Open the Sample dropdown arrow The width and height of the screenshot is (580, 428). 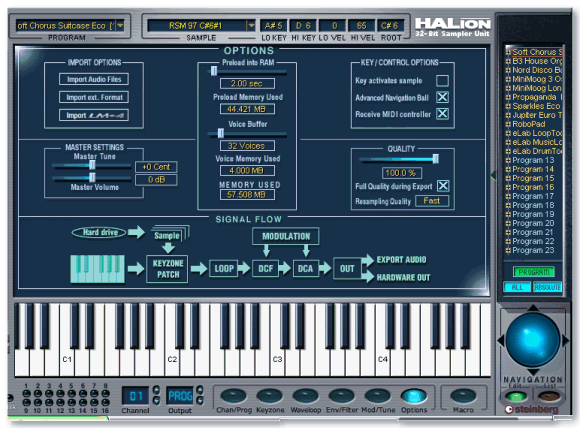(x=251, y=26)
